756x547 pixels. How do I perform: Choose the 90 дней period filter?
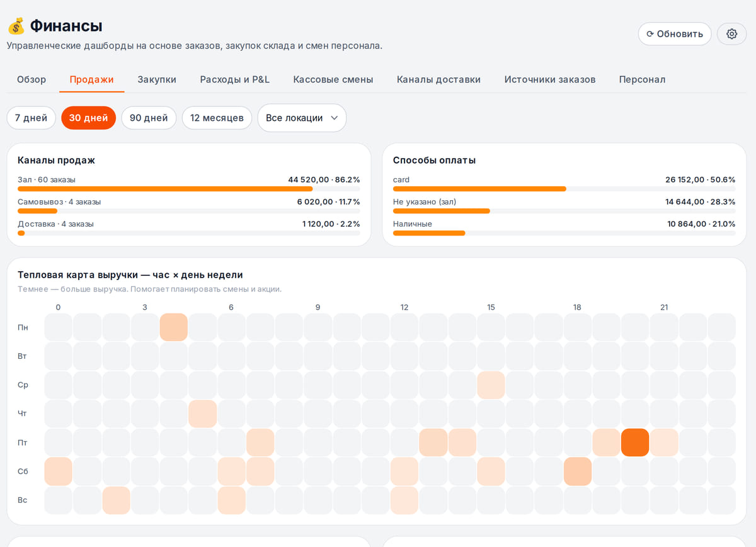[x=149, y=118]
